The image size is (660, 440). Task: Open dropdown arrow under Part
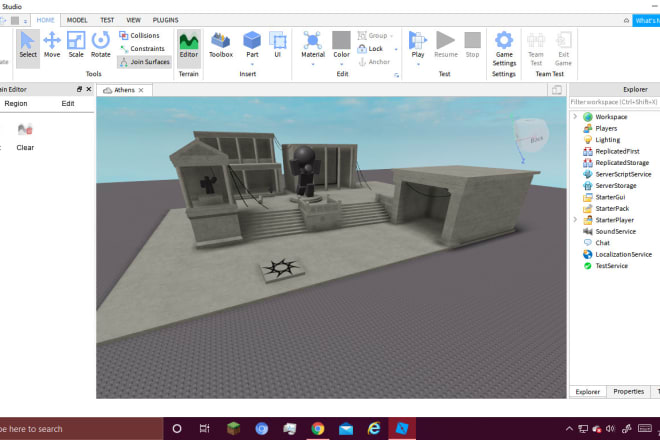point(252,64)
